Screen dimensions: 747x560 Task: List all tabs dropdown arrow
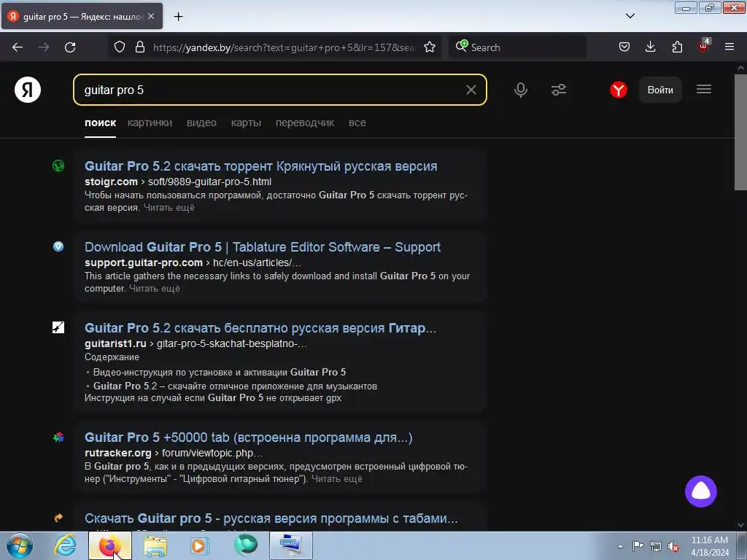[630, 16]
